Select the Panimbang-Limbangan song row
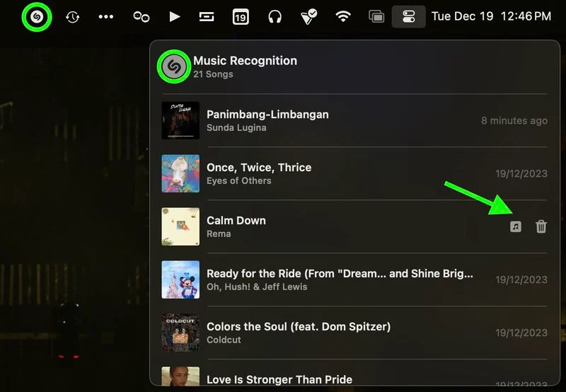Screen dimensions: 566x392 pyautogui.click(x=354, y=120)
